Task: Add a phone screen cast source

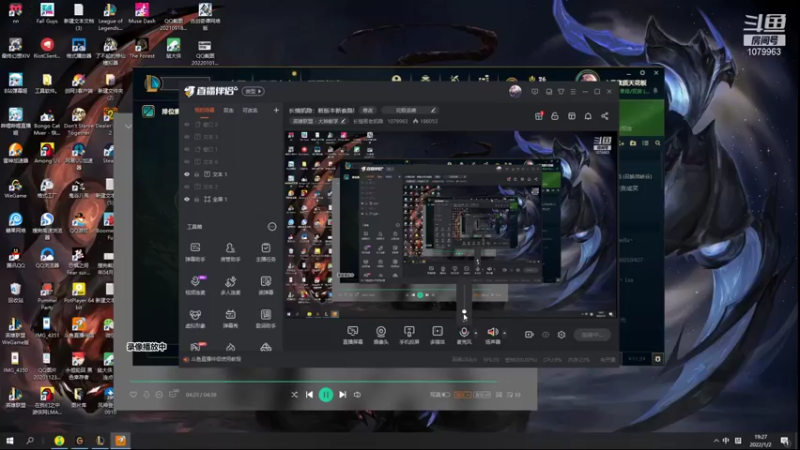Action: [409, 335]
